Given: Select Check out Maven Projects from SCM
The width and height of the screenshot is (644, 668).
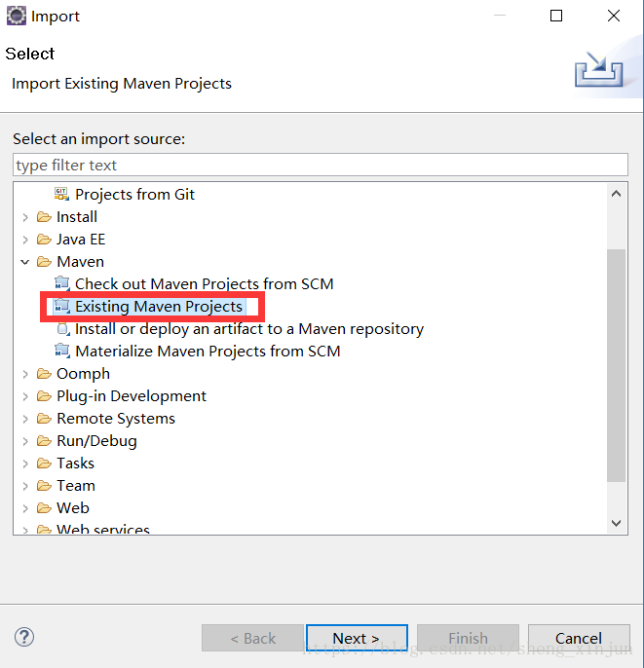Looking at the screenshot, I should pyautogui.click(x=205, y=283).
